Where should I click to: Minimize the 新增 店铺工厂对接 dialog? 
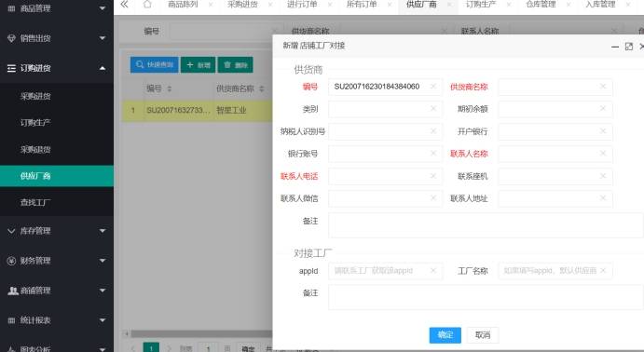tap(615, 47)
